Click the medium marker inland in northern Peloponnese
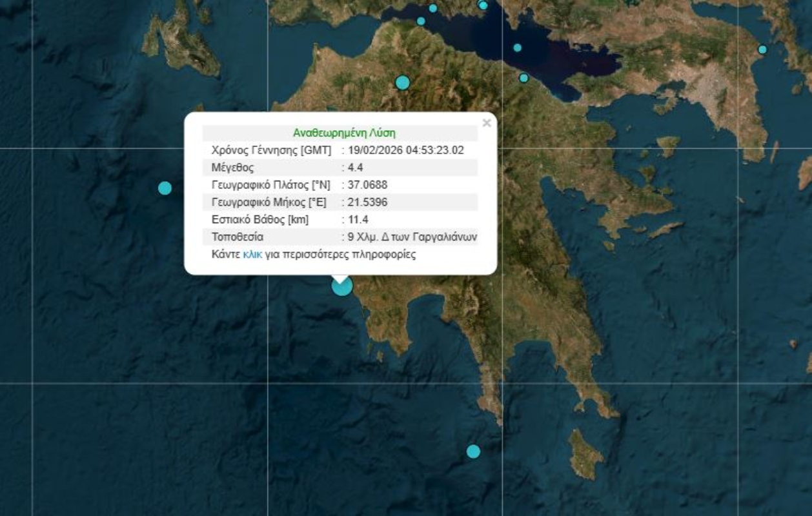 [403, 83]
